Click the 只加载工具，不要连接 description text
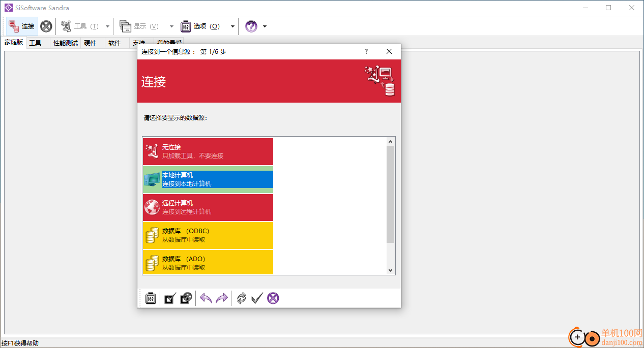 193,155
